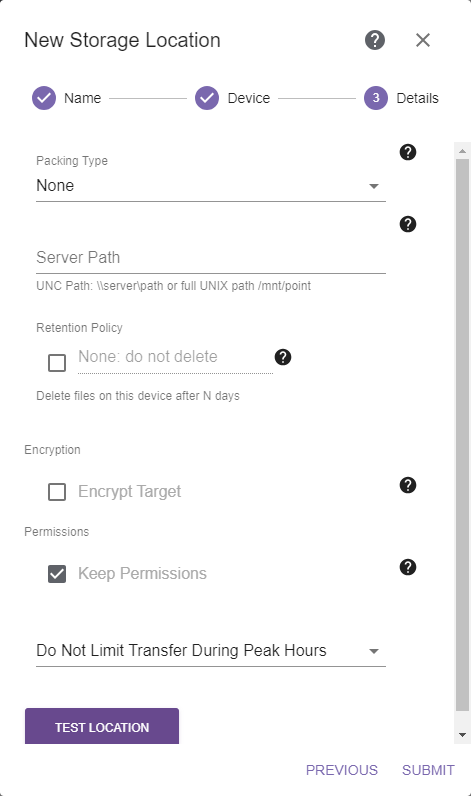Open the Packing Type dropdown
The image size is (471, 796).
click(211, 186)
